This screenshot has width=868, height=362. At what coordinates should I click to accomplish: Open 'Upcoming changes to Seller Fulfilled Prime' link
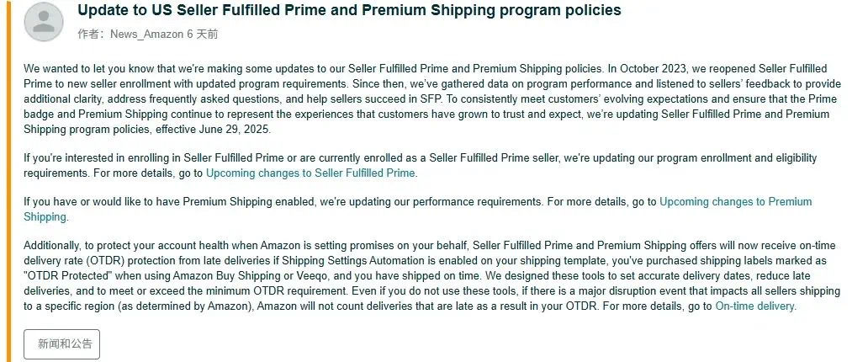pos(310,173)
